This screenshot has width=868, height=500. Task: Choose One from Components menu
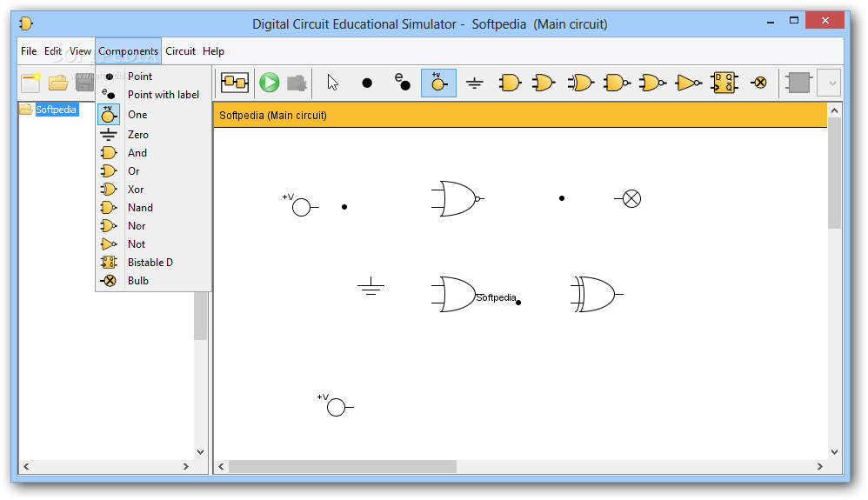click(154, 115)
